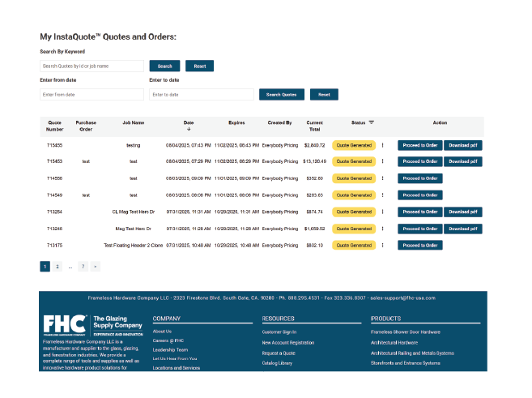The image size is (532, 398).
Task: Click the Expires column header
Action: tap(236, 122)
